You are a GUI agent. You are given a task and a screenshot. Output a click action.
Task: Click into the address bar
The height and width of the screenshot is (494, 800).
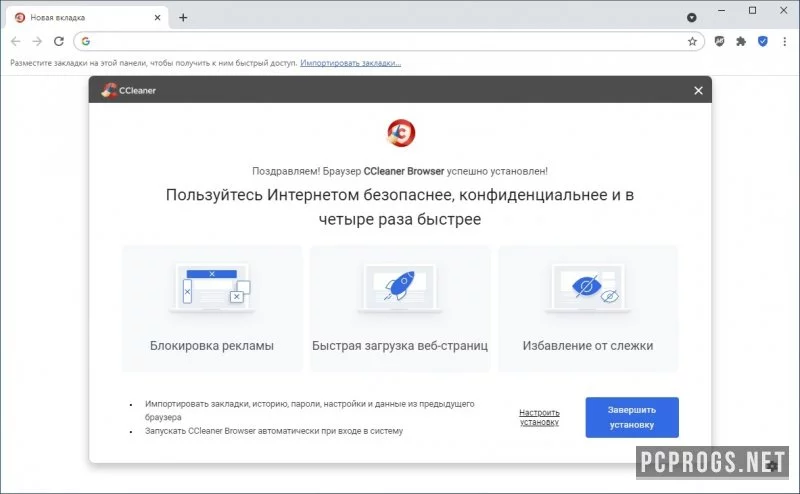(389, 41)
